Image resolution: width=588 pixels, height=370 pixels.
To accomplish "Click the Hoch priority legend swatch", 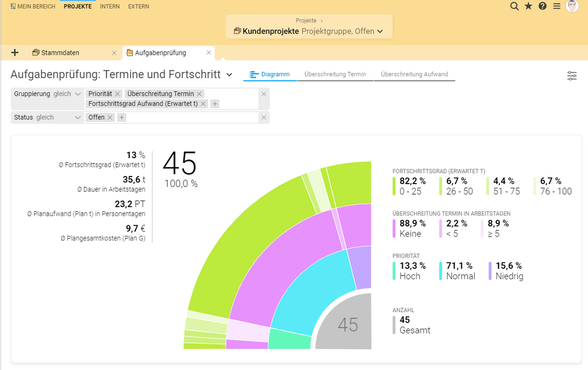I will click(394, 271).
